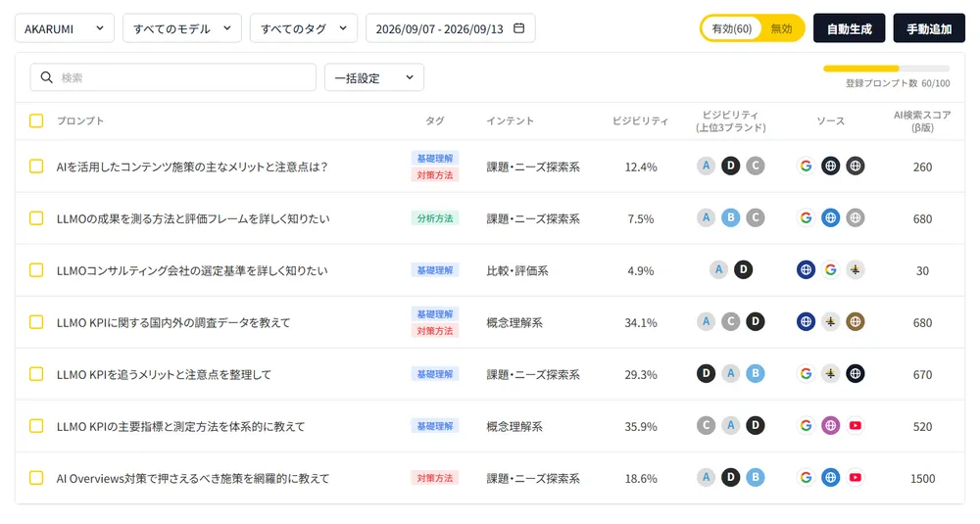Open the すべてのモデル dropdown
The width and height of the screenshot is (980, 524).
click(x=182, y=28)
